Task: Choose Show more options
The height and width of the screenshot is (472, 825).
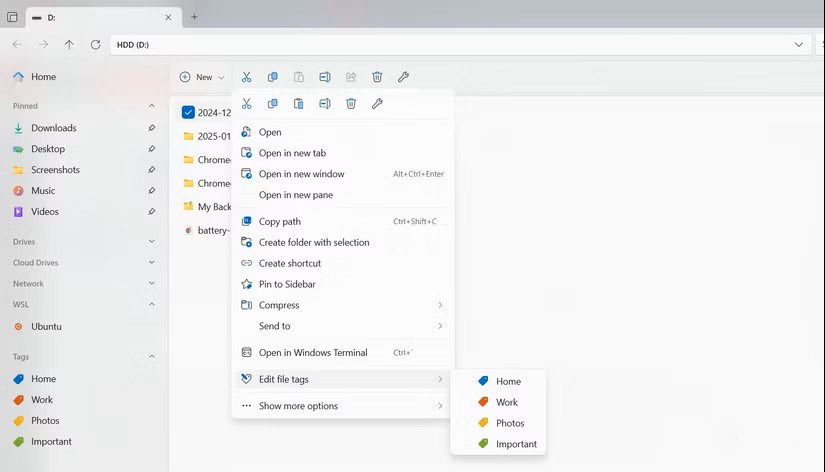Action: [343, 406]
